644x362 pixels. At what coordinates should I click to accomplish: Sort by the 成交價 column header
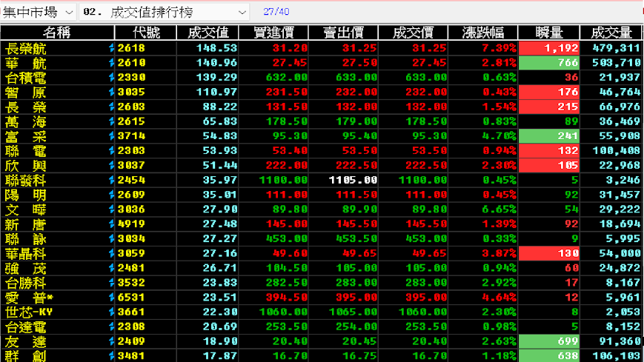pyautogui.click(x=414, y=33)
